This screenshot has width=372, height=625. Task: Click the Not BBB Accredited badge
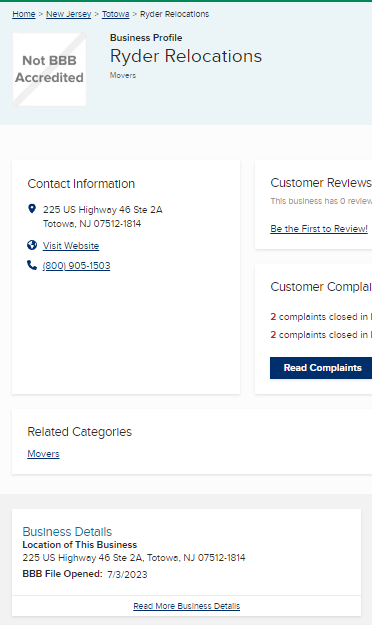click(49, 69)
